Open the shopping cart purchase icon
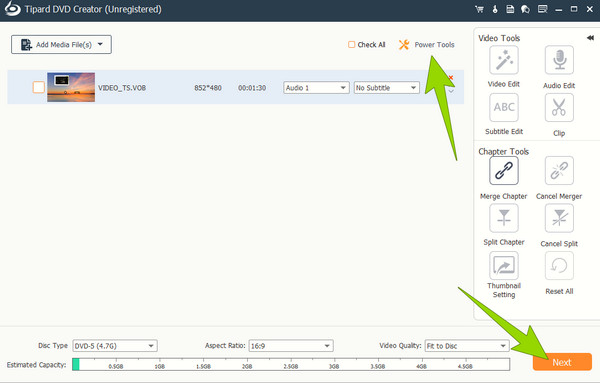This screenshot has width=600, height=383. 479,9
